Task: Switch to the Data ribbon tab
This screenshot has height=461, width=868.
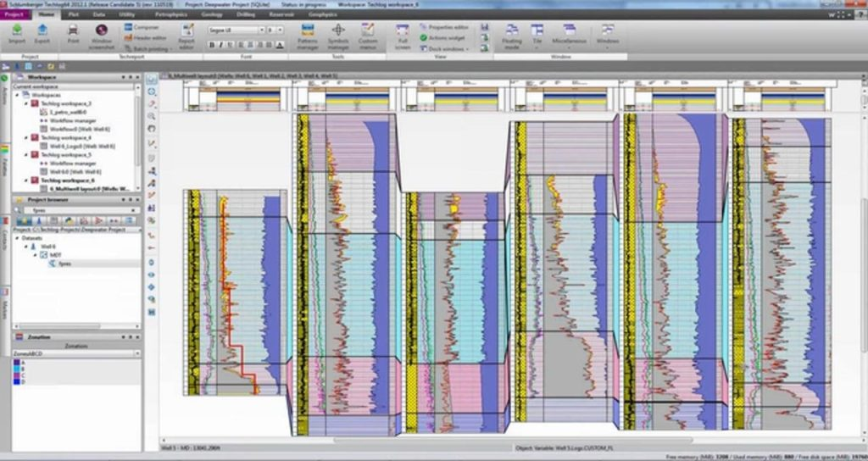Action: point(99,14)
